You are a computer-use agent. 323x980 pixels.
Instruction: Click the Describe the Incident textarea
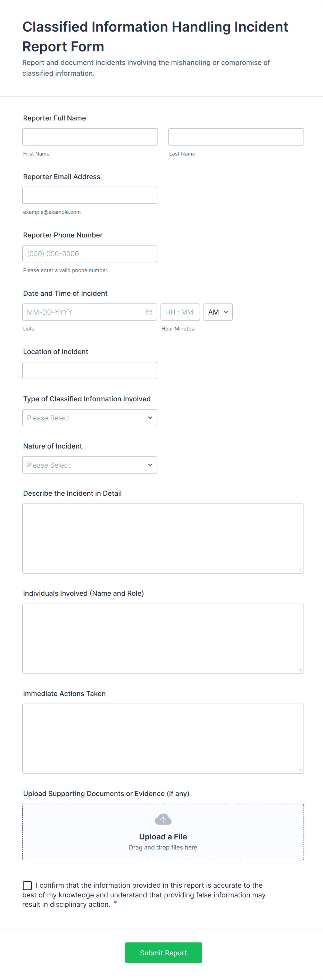click(163, 538)
